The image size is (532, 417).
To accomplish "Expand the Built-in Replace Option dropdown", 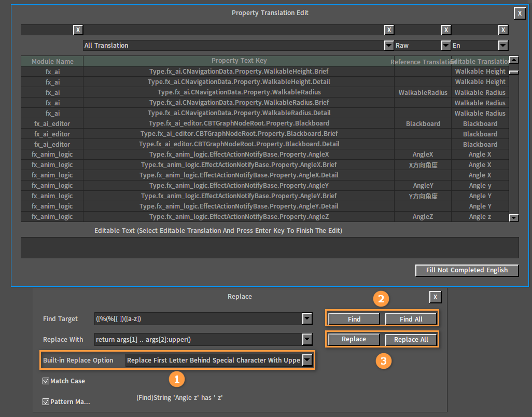I will click(307, 360).
